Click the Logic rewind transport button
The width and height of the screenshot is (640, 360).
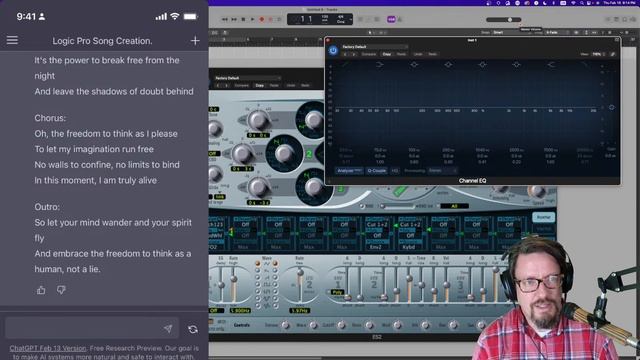pyautogui.click(x=225, y=19)
